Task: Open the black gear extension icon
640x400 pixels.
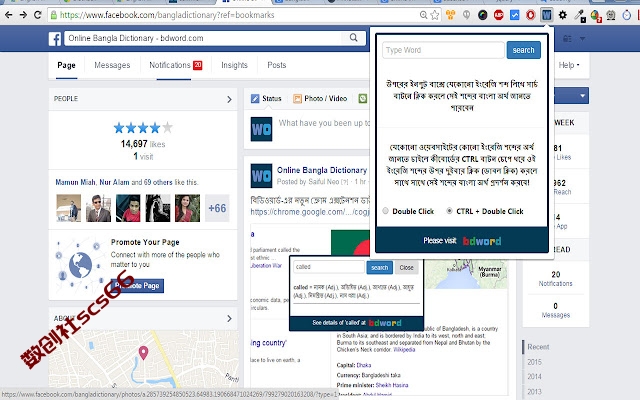Action: pyautogui.click(x=563, y=15)
